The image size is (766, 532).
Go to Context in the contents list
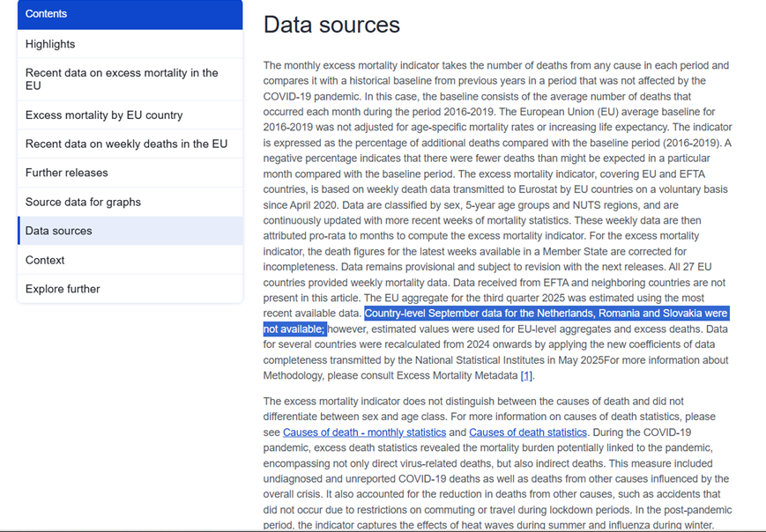coord(45,261)
